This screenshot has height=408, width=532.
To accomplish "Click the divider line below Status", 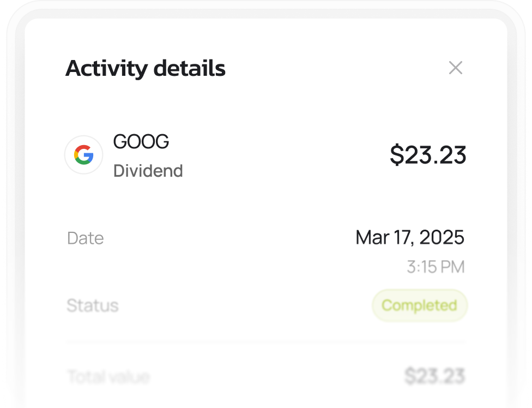I will [266, 343].
